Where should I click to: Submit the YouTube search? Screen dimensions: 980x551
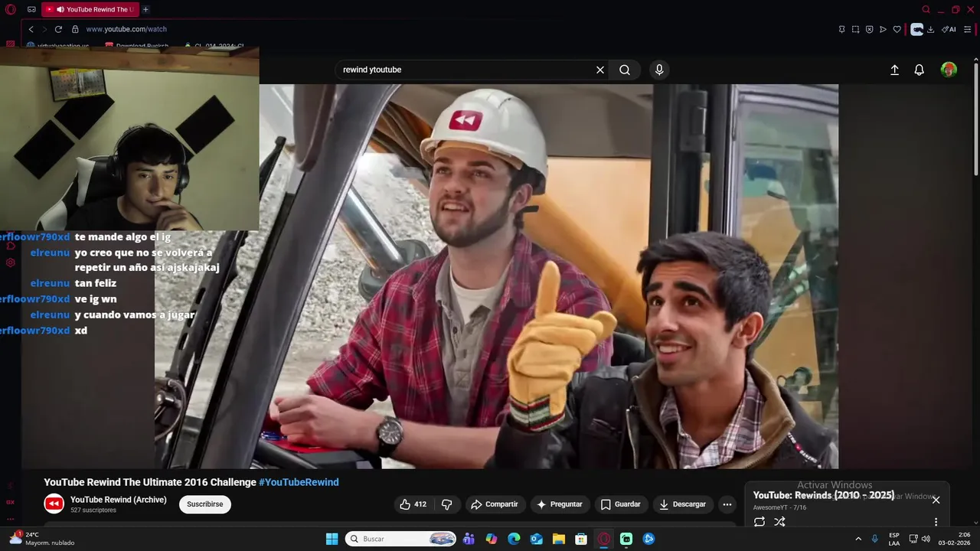(x=625, y=70)
